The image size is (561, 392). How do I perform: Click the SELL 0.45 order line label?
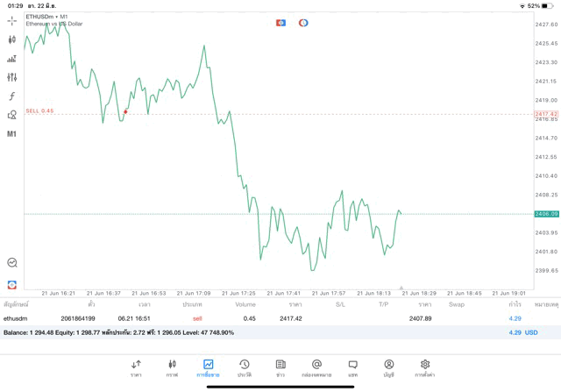[x=39, y=110]
